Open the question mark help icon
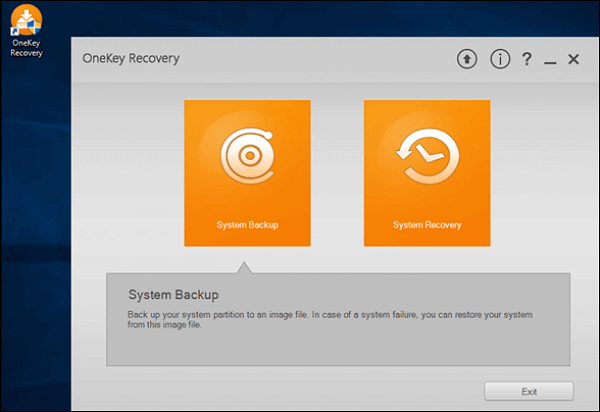This screenshot has width=600, height=412. [527, 59]
